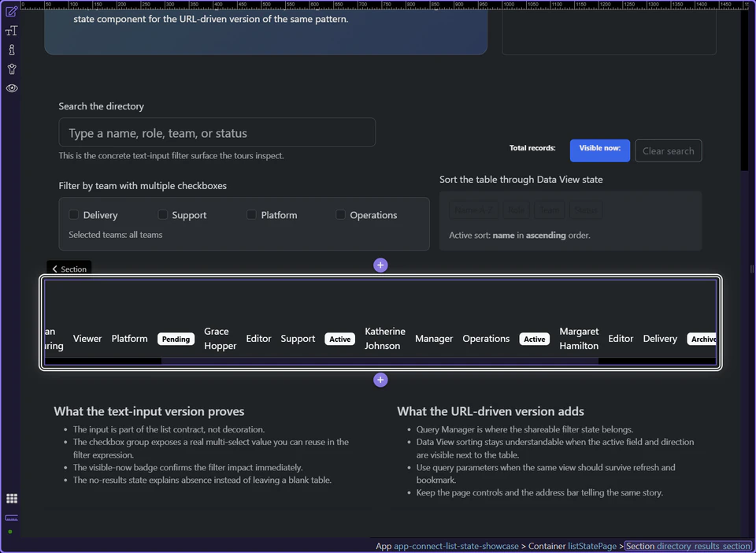
Task: Check the Operations team checkbox
Action: (x=340, y=214)
